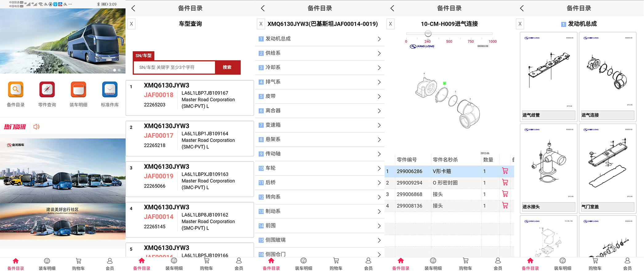The width and height of the screenshot is (644, 272).
Task: Open the 制动系 category
Action: pyautogui.click(x=320, y=211)
